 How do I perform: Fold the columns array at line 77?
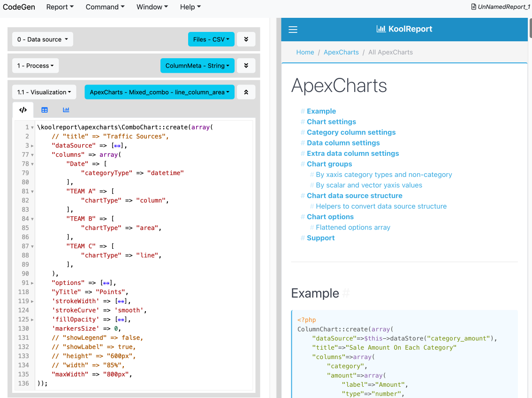point(32,155)
